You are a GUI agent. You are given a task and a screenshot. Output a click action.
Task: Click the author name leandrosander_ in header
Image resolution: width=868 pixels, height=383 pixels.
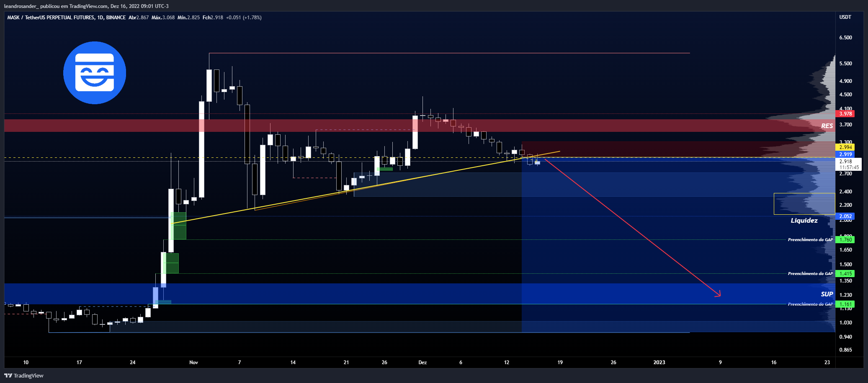tap(21, 6)
